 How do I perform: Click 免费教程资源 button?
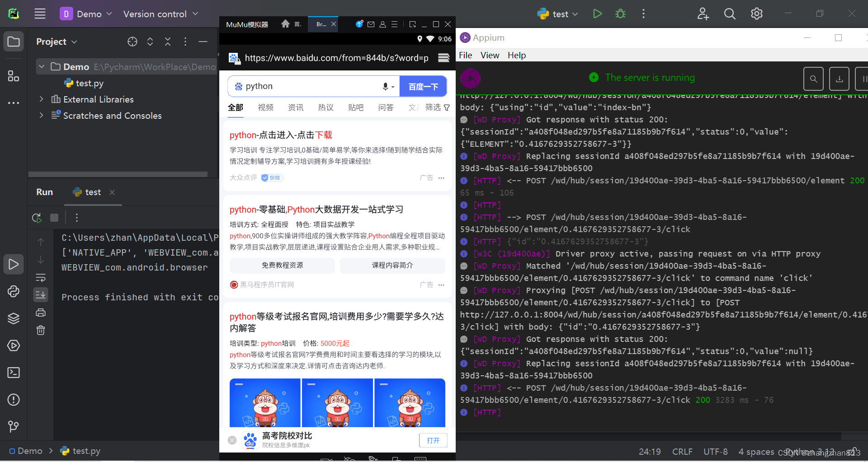click(x=282, y=265)
